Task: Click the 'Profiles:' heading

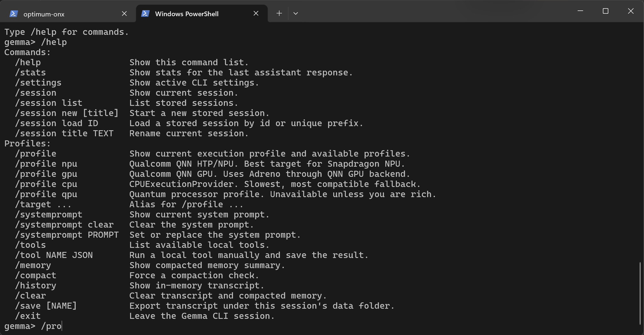Action: click(x=27, y=144)
